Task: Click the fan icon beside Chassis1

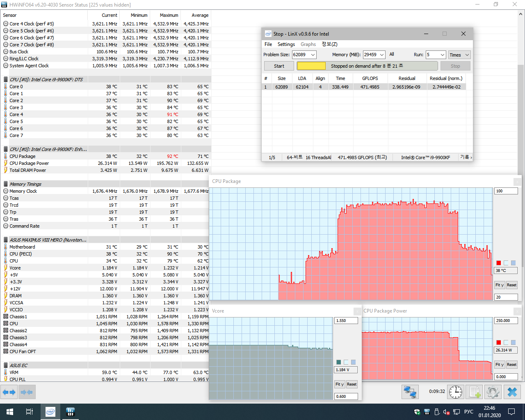Action: 6,317
